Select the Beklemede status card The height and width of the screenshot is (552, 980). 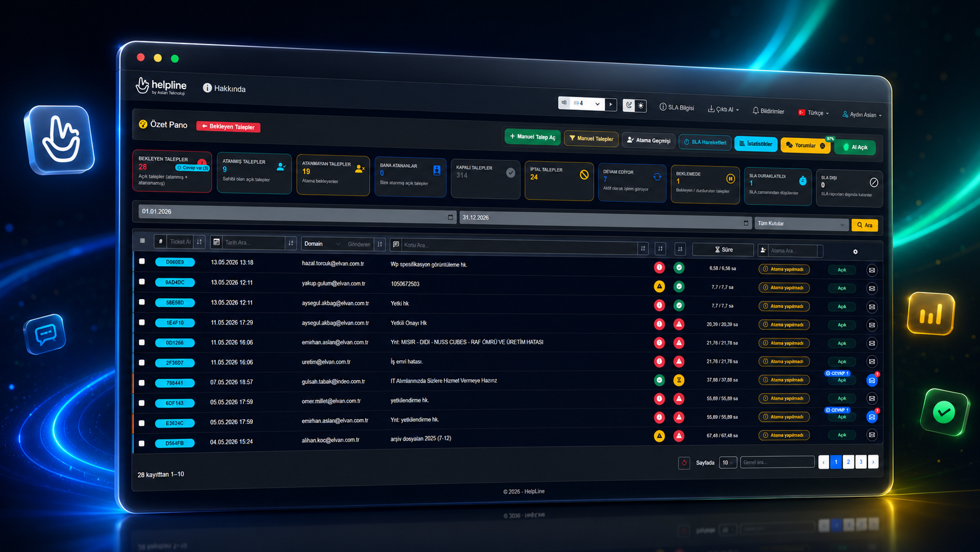[x=705, y=184]
